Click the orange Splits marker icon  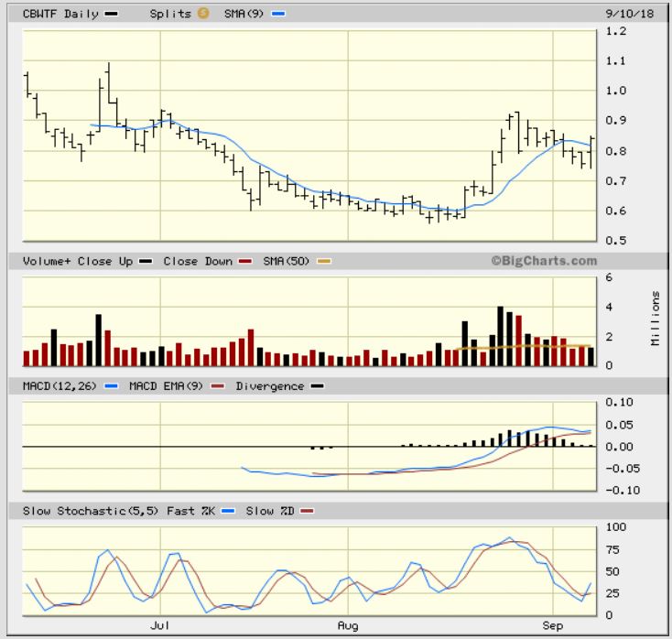tap(203, 14)
